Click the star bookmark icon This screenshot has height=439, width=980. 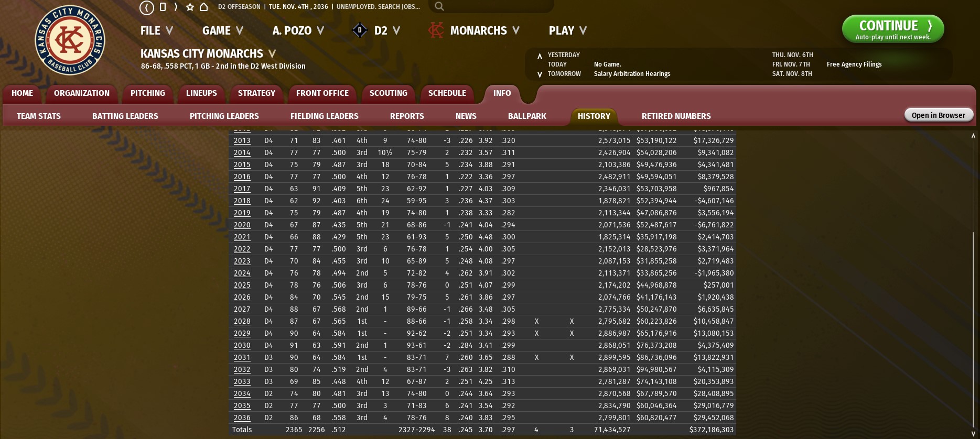click(190, 7)
